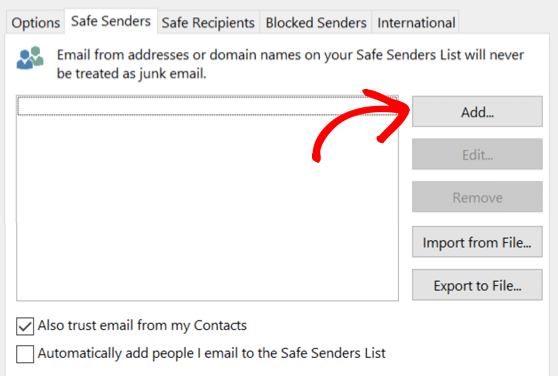
Task: Click the red arrow pointing to Add
Action: click(360, 125)
